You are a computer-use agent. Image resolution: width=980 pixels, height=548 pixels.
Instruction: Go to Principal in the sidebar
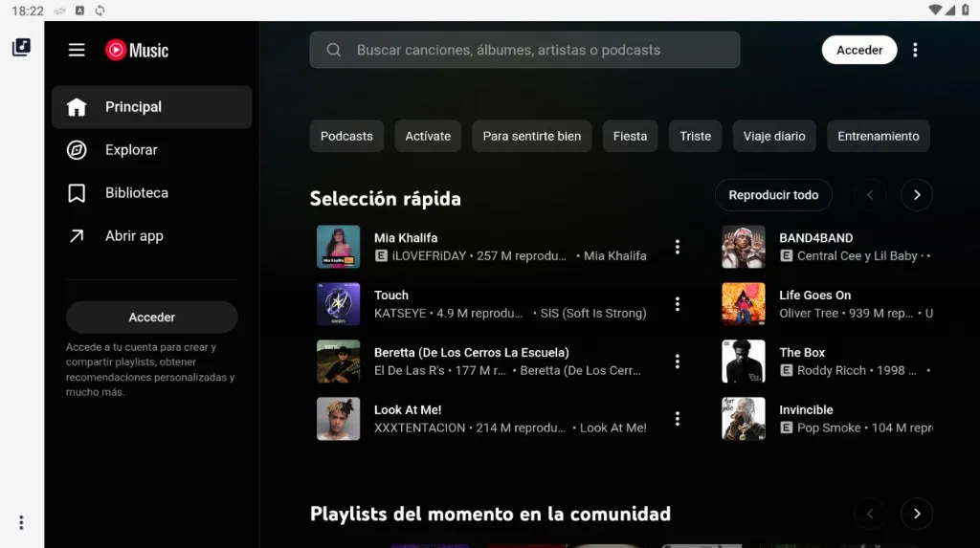point(152,107)
